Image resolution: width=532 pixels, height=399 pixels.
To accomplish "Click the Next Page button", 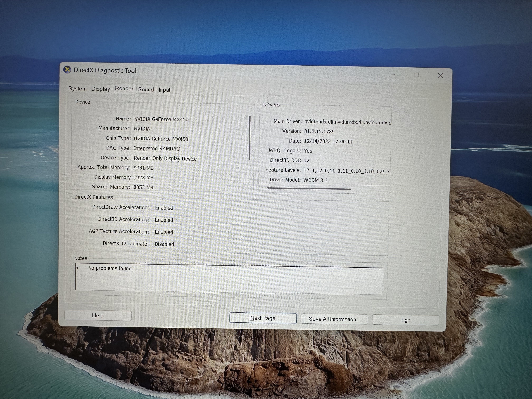I will pyautogui.click(x=263, y=318).
